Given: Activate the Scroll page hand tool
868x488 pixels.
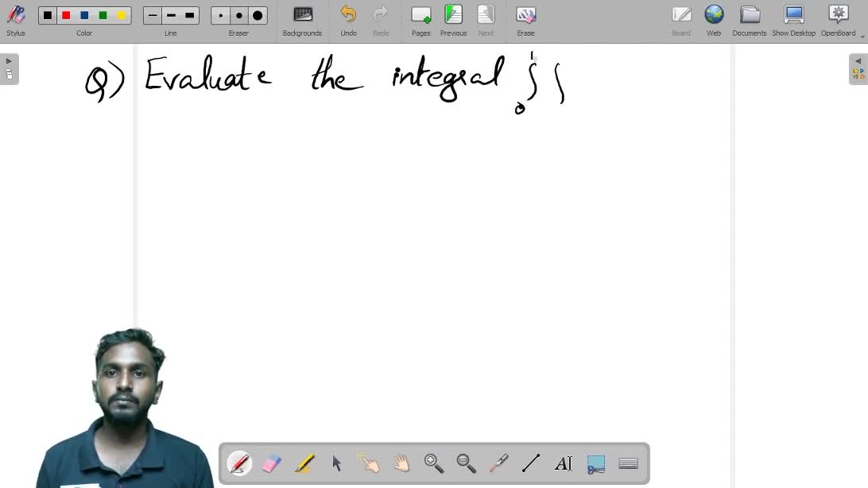Looking at the screenshot, I should pyautogui.click(x=401, y=463).
